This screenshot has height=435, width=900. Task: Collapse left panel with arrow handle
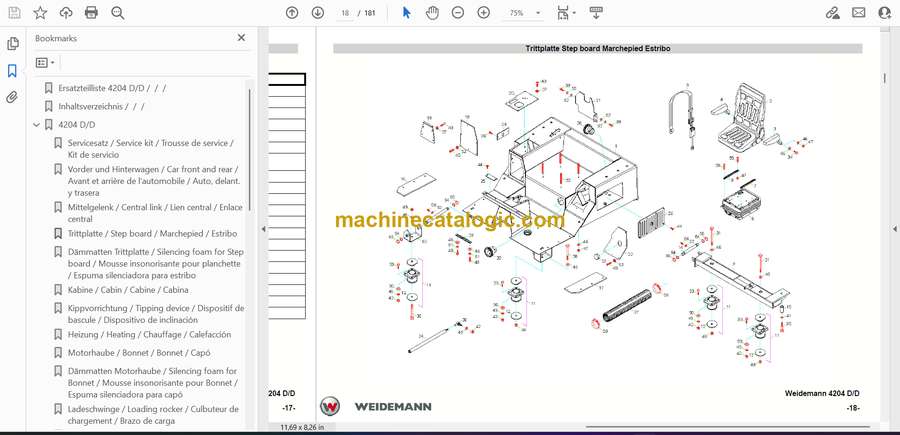[263, 229]
